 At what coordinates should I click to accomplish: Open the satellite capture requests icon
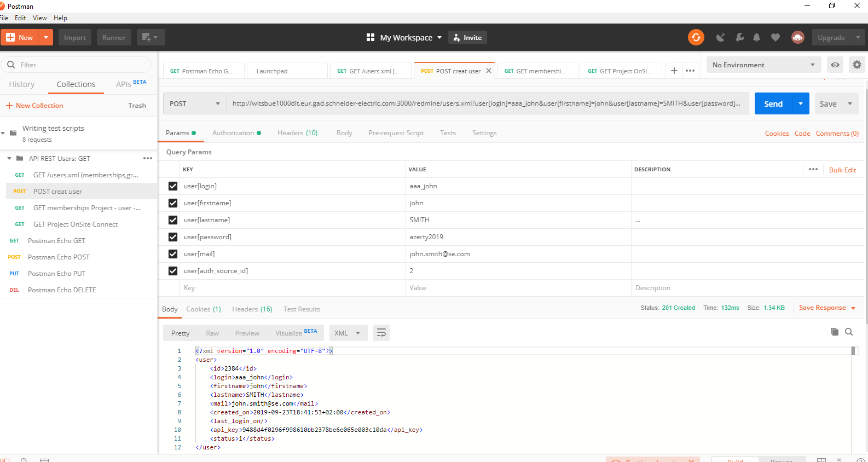721,37
